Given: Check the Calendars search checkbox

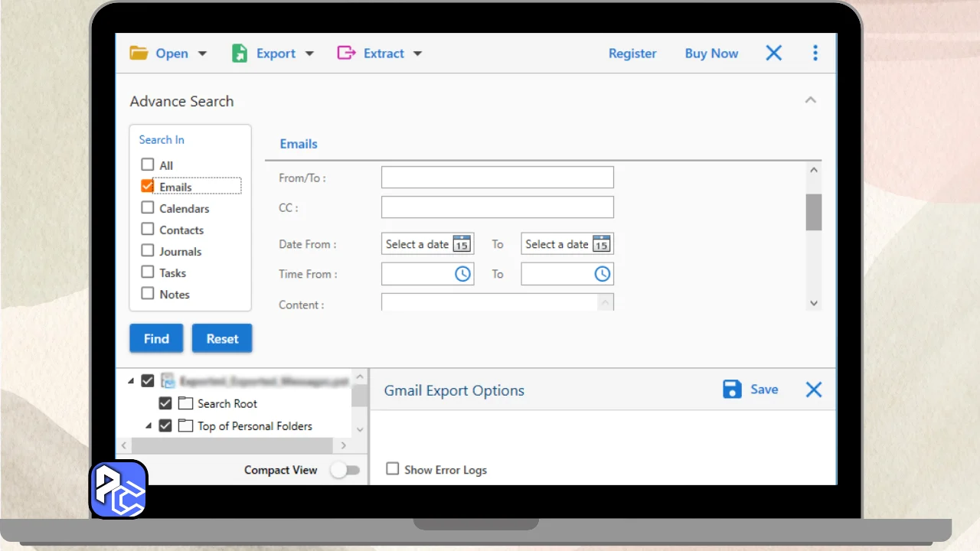Looking at the screenshot, I should pos(148,207).
